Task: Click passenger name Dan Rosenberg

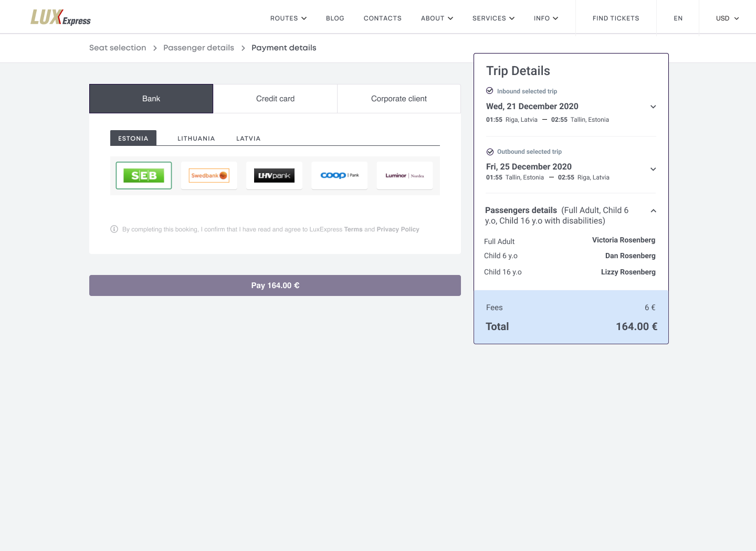Action: (x=630, y=256)
